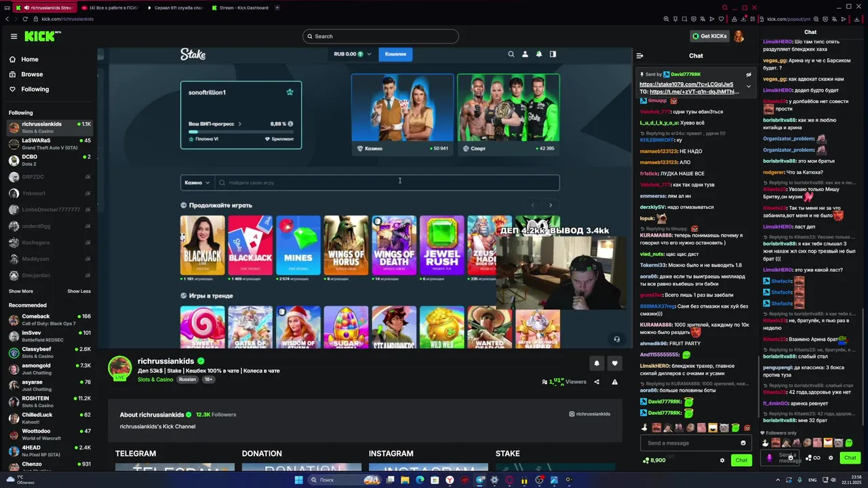Open Mines game thumbnail
868x488 pixels.
pyautogui.click(x=298, y=245)
